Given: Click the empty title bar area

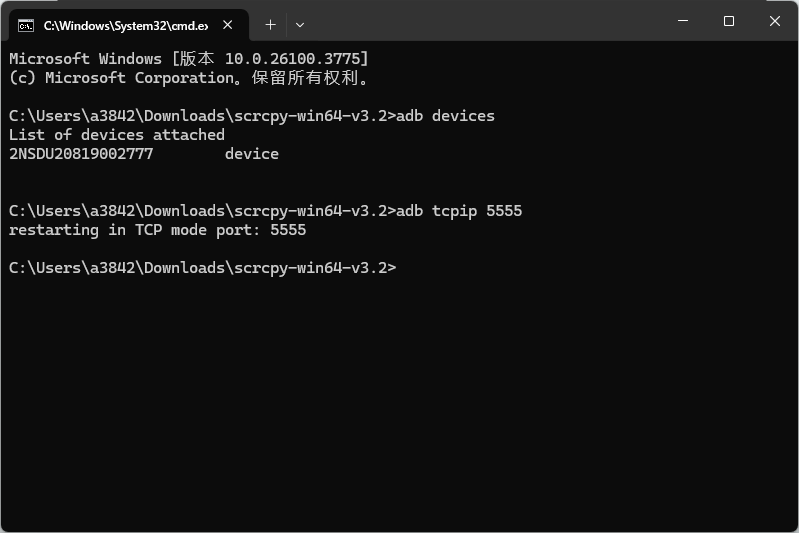Looking at the screenshot, I should [x=484, y=21].
